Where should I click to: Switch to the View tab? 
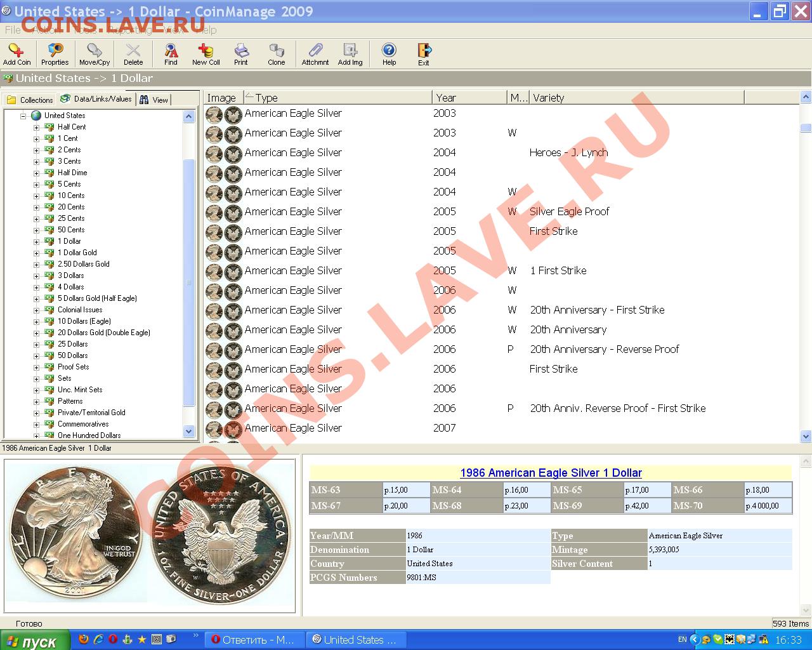coord(154,100)
